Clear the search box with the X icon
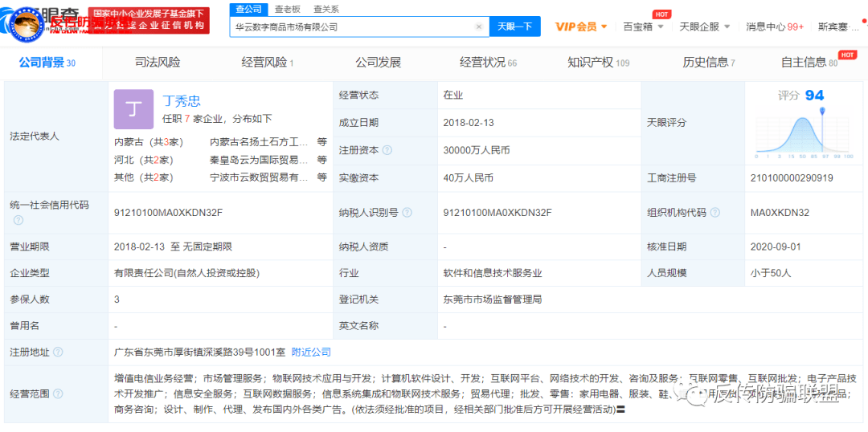 click(479, 26)
